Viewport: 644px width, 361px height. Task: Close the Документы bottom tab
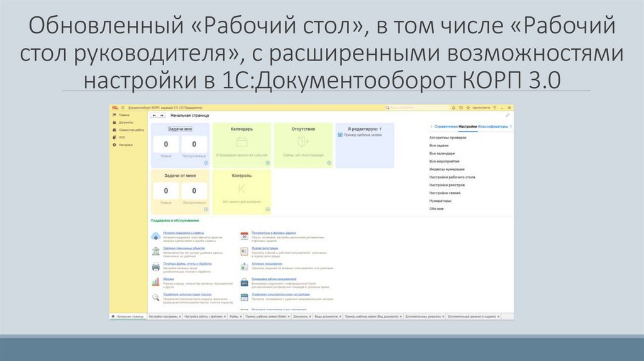(x=311, y=316)
